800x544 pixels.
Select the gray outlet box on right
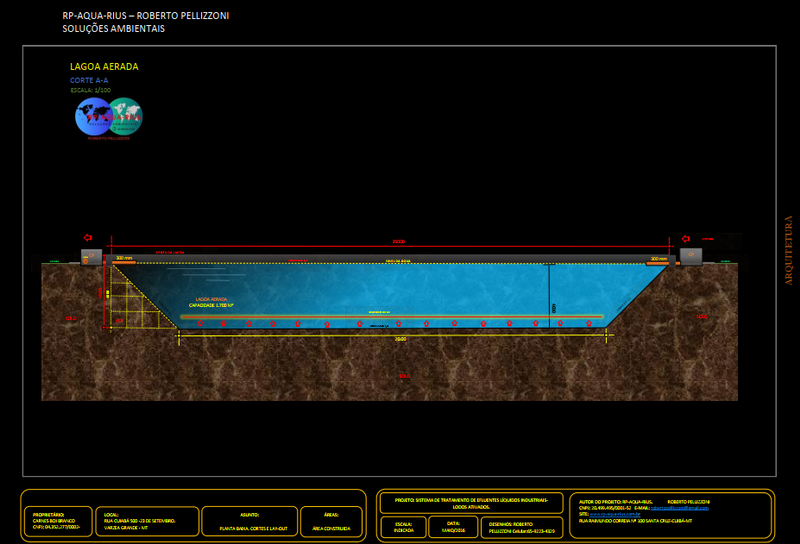690,257
